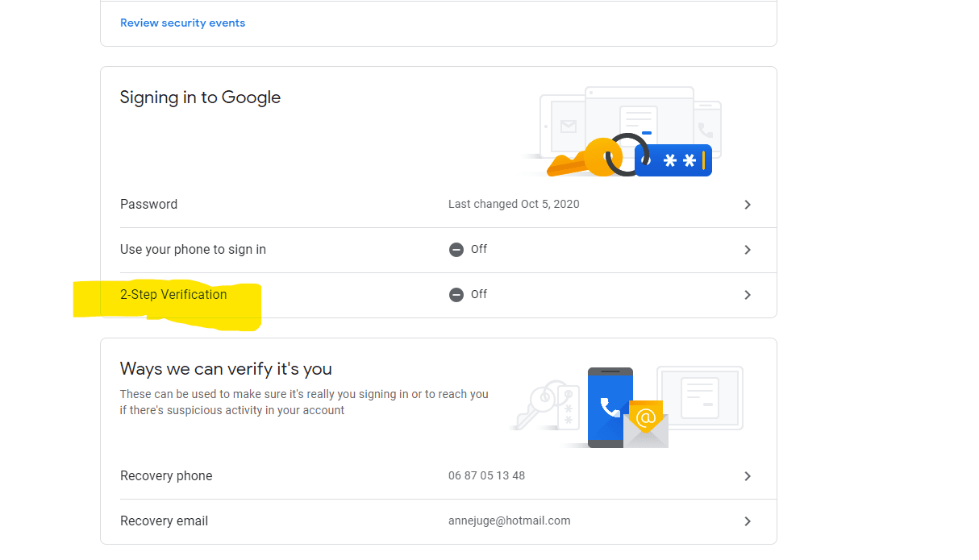Click the recovery phone number 06 87 05 13 48
The image size is (979, 560).
pyautogui.click(x=486, y=476)
